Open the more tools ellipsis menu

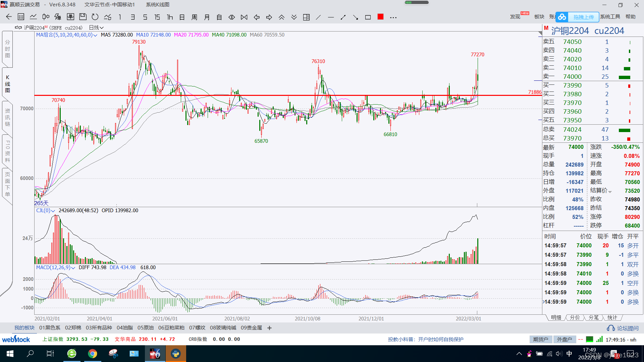pos(393,17)
